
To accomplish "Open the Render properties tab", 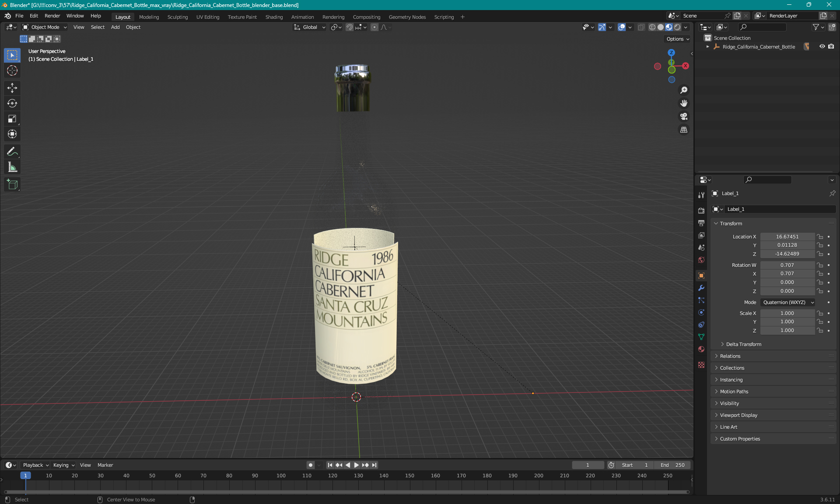I will point(701,210).
